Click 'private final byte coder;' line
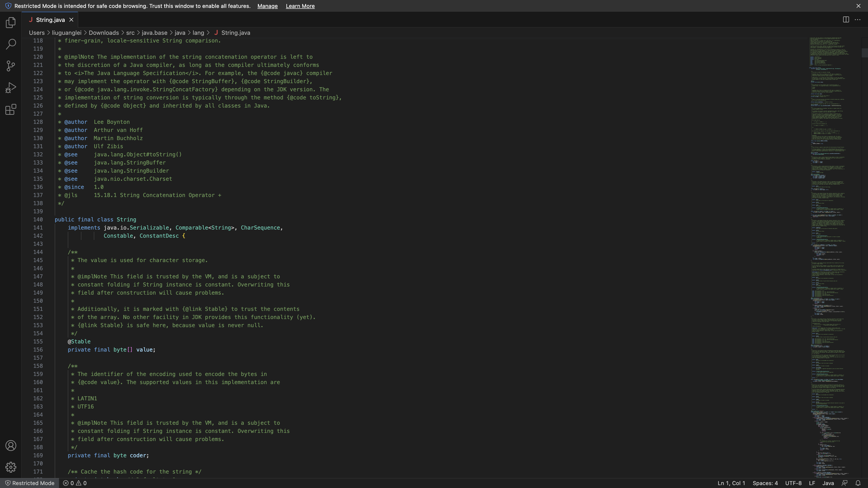The height and width of the screenshot is (488, 868). [x=108, y=455]
